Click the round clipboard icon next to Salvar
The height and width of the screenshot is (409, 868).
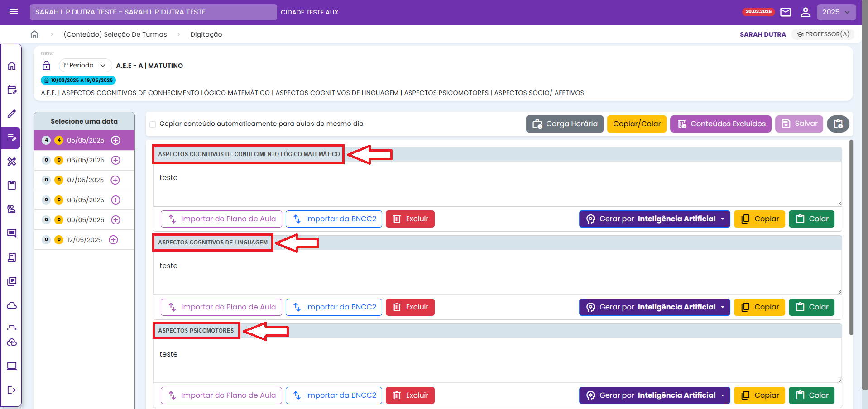tap(838, 124)
